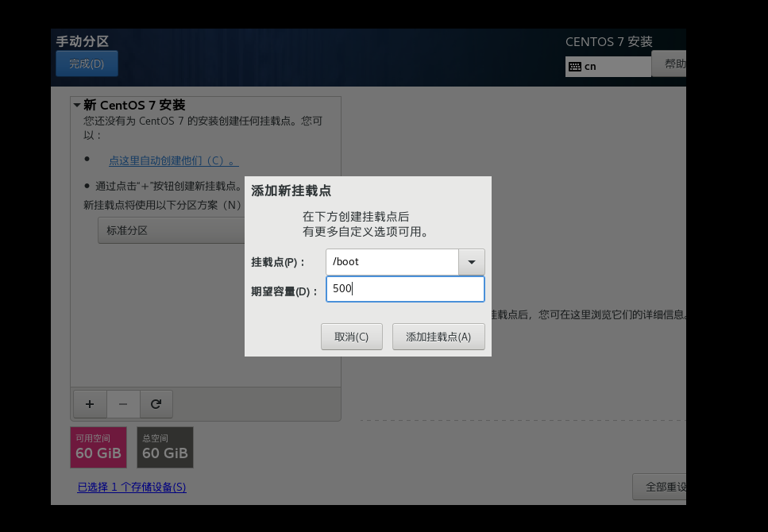Open the 标准分区 partition scheme combo box

(172, 230)
